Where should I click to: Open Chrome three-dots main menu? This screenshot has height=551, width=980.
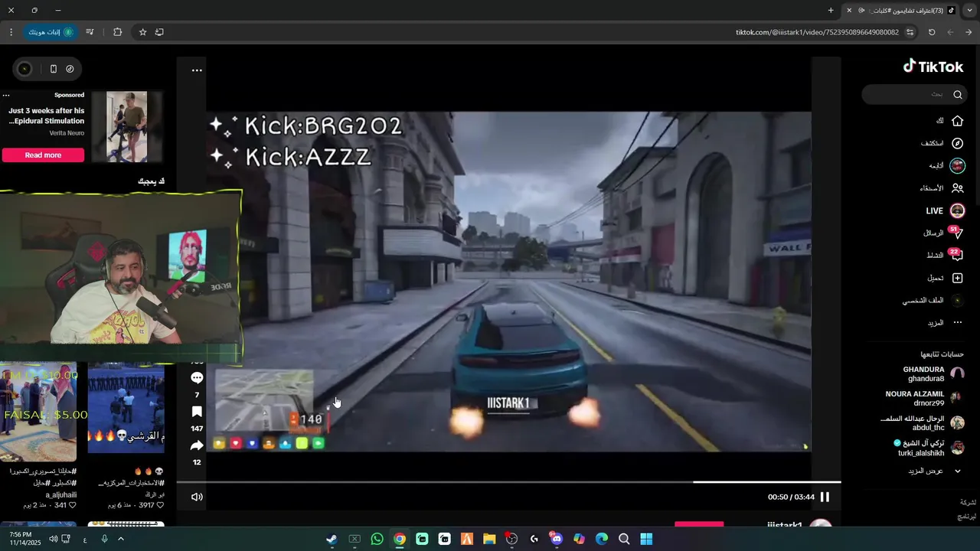click(x=11, y=32)
